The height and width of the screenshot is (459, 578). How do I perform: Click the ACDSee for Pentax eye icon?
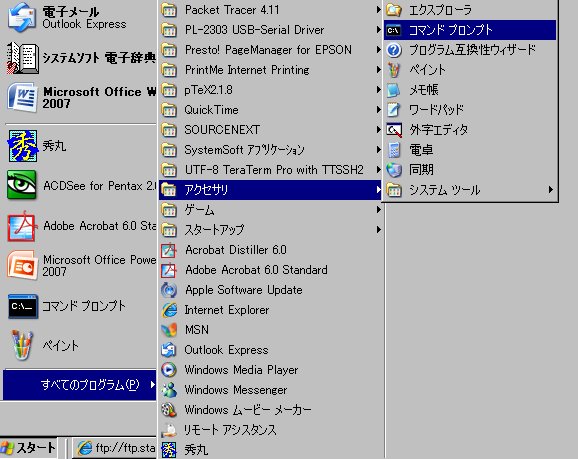click(x=22, y=185)
